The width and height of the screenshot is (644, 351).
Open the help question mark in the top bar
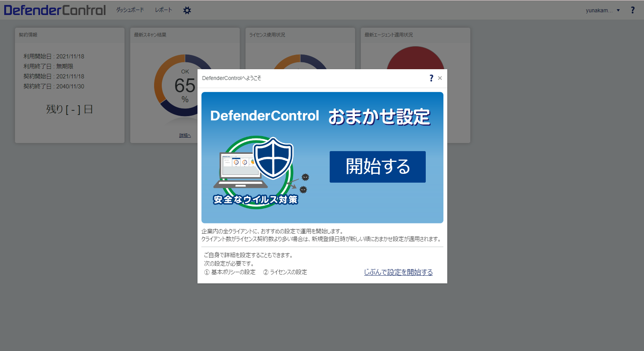coord(632,10)
